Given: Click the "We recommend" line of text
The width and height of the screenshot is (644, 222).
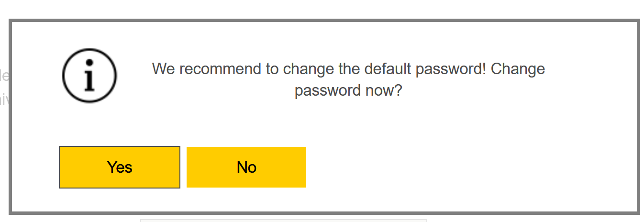Looking at the screenshot, I should click(x=348, y=69).
